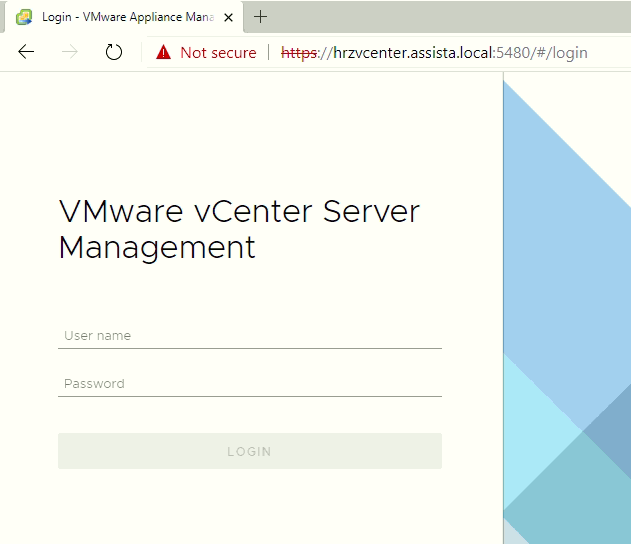Click the forward navigation arrow
This screenshot has width=631, height=544.
tap(70, 52)
